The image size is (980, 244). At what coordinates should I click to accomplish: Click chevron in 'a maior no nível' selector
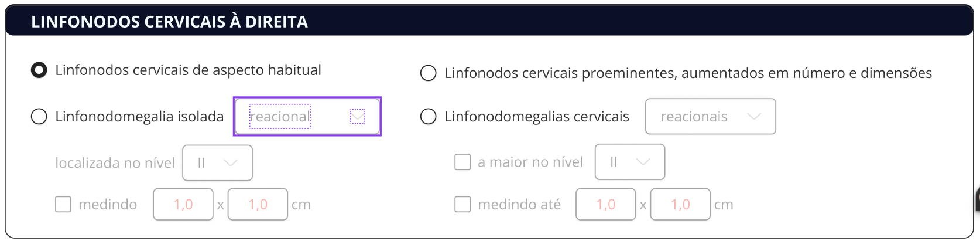tap(643, 162)
